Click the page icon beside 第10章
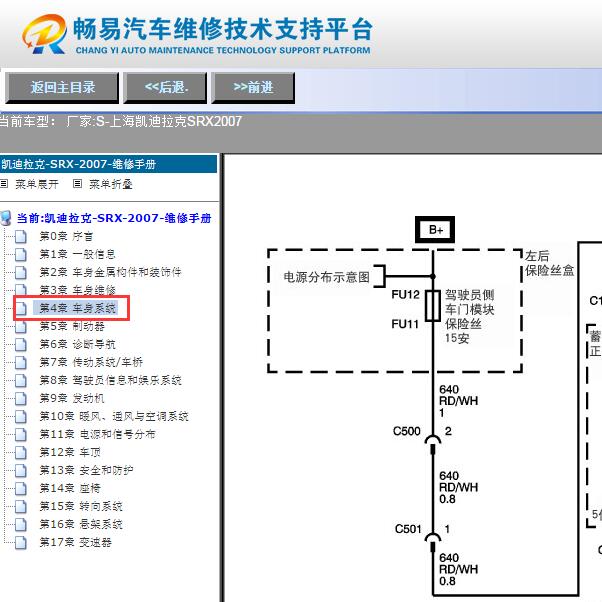Image resolution: width=602 pixels, height=602 pixels. tap(21, 417)
